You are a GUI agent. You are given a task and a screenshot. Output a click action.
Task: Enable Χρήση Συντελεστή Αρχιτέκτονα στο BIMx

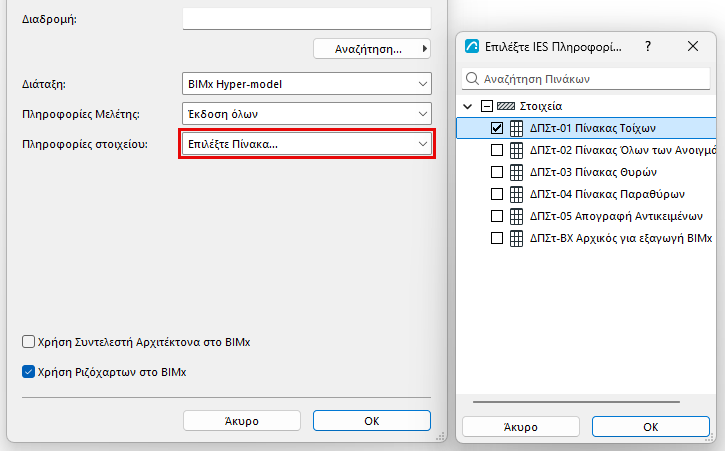[28, 342]
